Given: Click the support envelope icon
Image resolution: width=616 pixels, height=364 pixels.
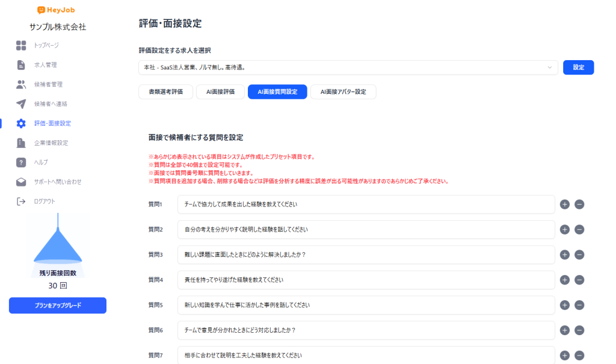Looking at the screenshot, I should click(x=21, y=182).
